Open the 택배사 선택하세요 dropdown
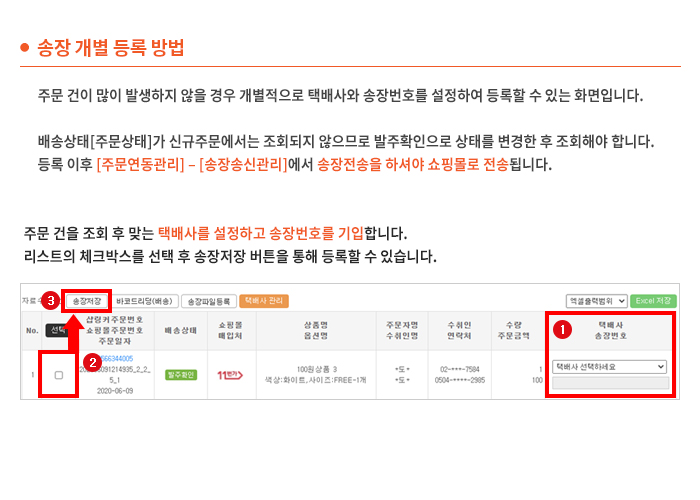Viewport: 700px width, 500px height. pyautogui.click(x=609, y=366)
